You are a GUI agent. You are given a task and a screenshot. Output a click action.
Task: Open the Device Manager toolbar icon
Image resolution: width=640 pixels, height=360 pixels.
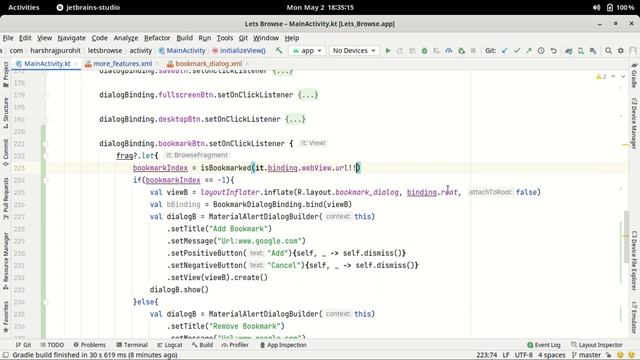[x=581, y=51]
